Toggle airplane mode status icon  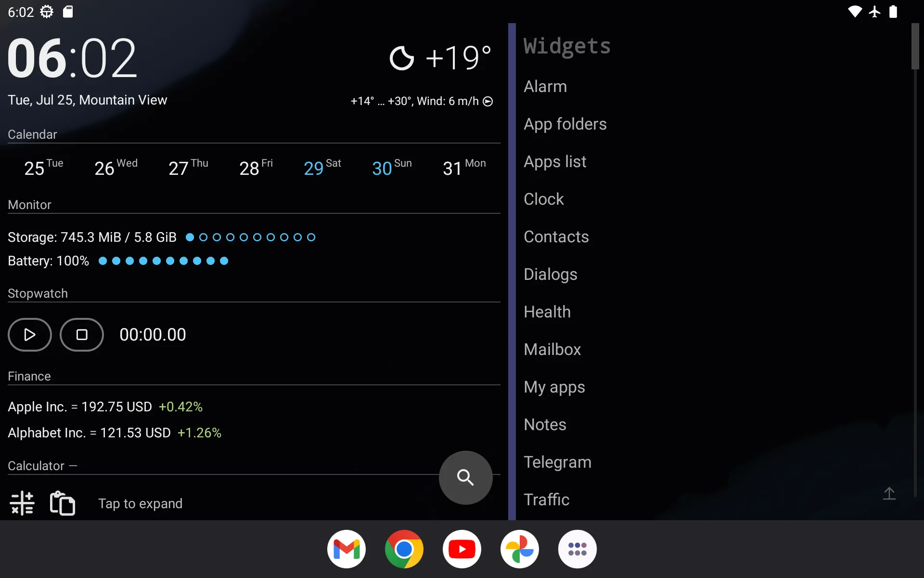(x=874, y=12)
